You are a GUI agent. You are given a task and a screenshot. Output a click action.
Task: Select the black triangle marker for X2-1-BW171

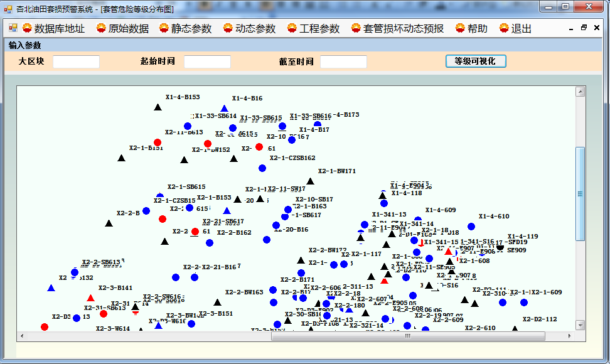[310, 181]
